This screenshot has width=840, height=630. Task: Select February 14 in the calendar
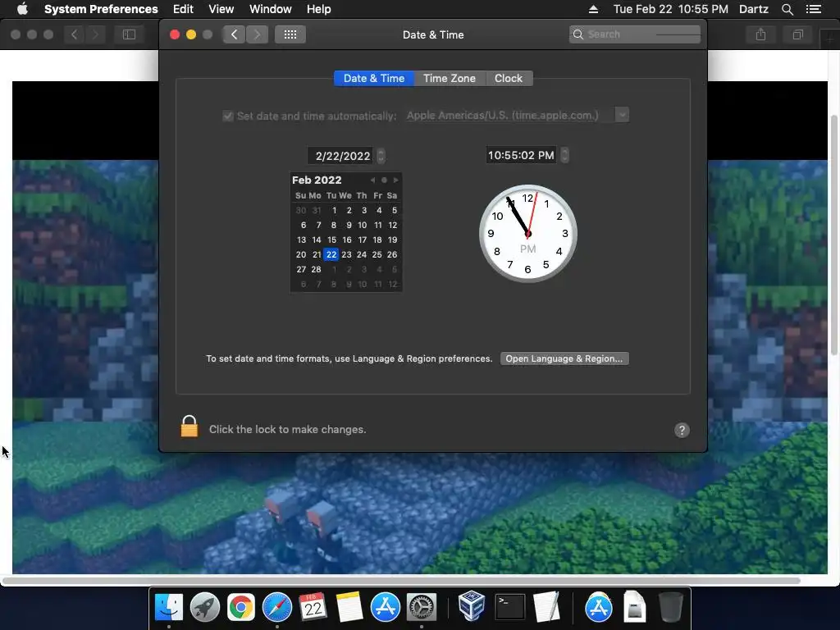coord(317,240)
